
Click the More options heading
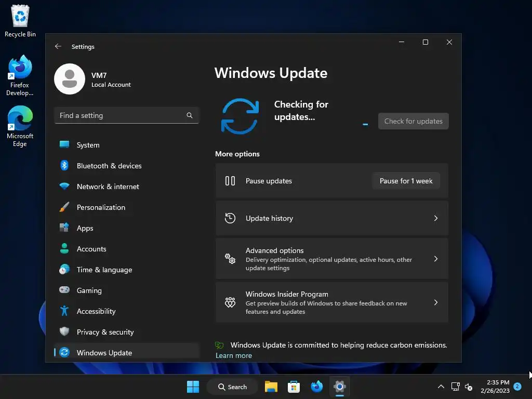click(x=237, y=154)
